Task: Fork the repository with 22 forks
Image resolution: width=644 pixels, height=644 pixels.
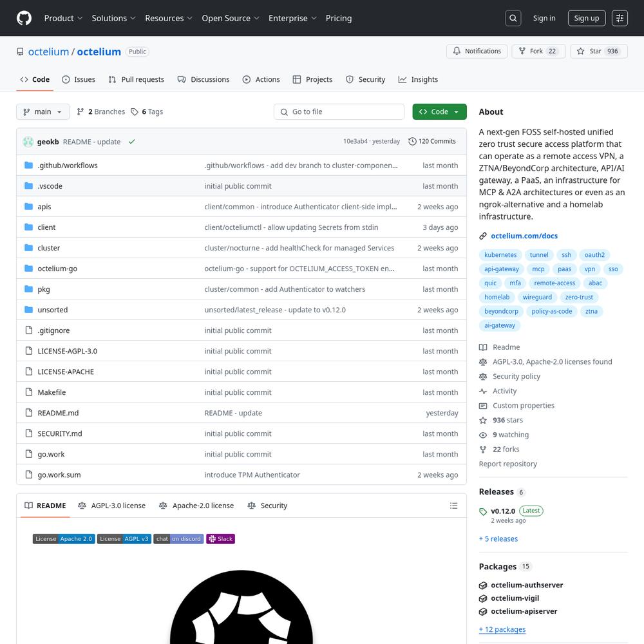Action: point(538,51)
